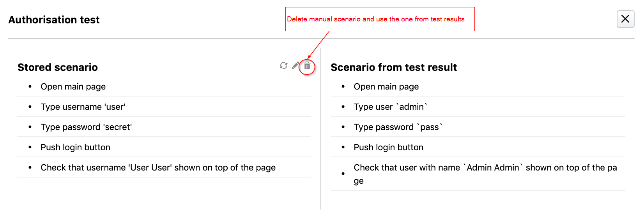Click the horizontal line under dialog title

click(321, 39)
